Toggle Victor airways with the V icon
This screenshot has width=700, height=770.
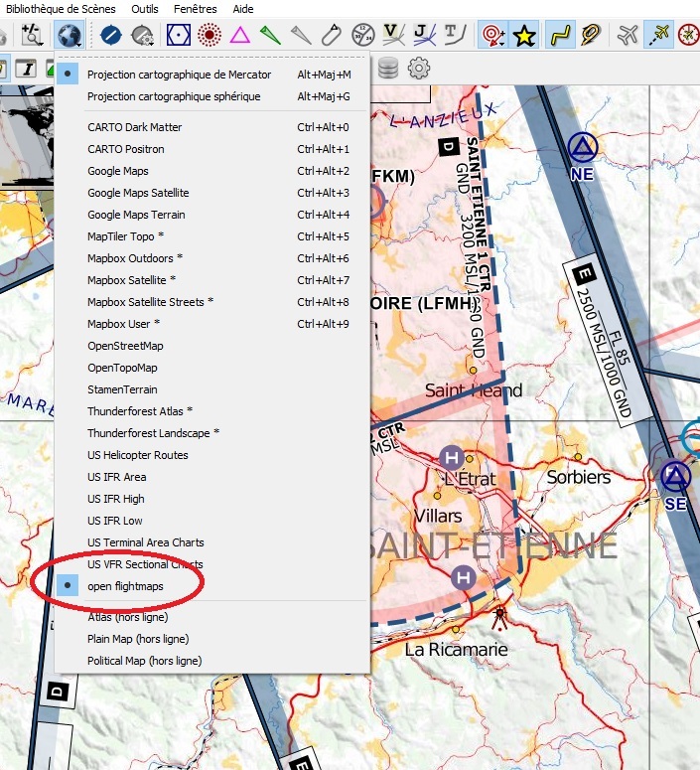click(393, 35)
